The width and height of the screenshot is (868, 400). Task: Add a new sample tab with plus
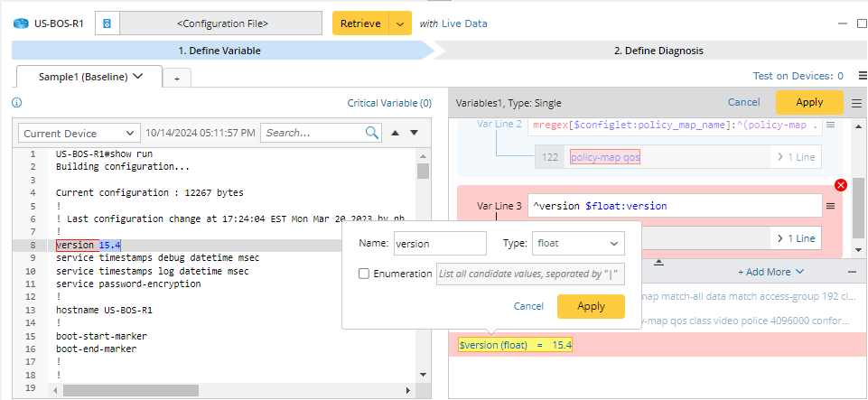177,79
